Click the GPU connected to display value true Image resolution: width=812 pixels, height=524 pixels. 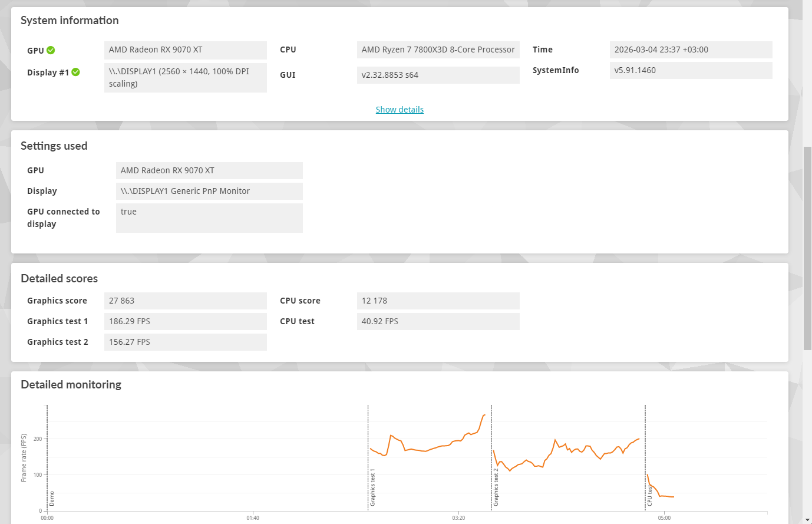coord(209,218)
